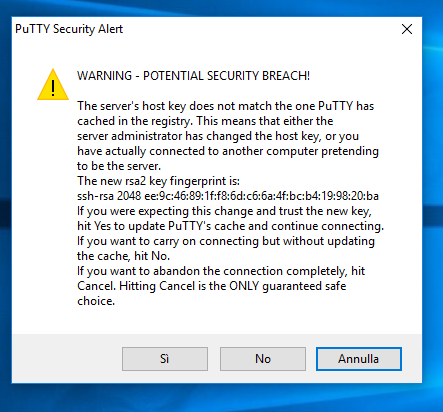Click the blue desktop background behind the dialog

point(433,133)
